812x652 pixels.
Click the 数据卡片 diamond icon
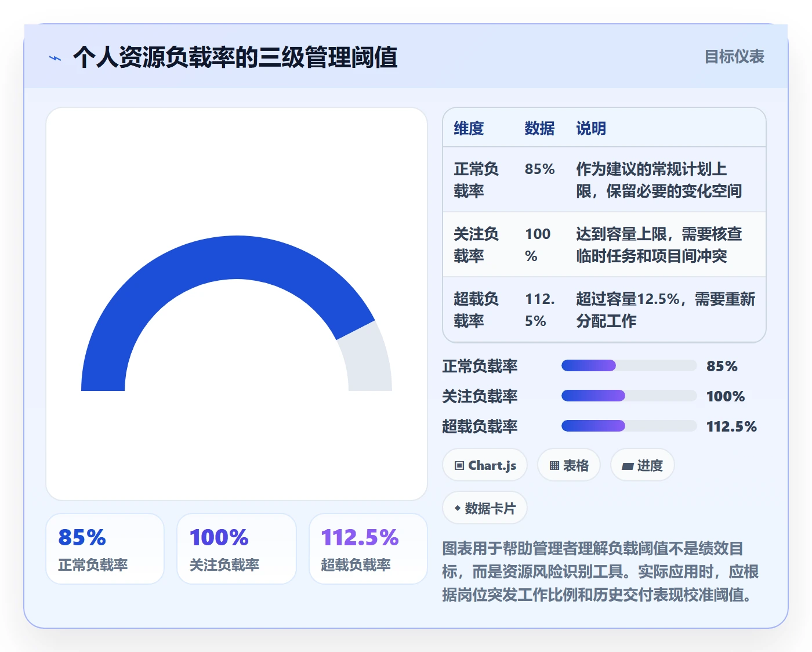pos(458,508)
